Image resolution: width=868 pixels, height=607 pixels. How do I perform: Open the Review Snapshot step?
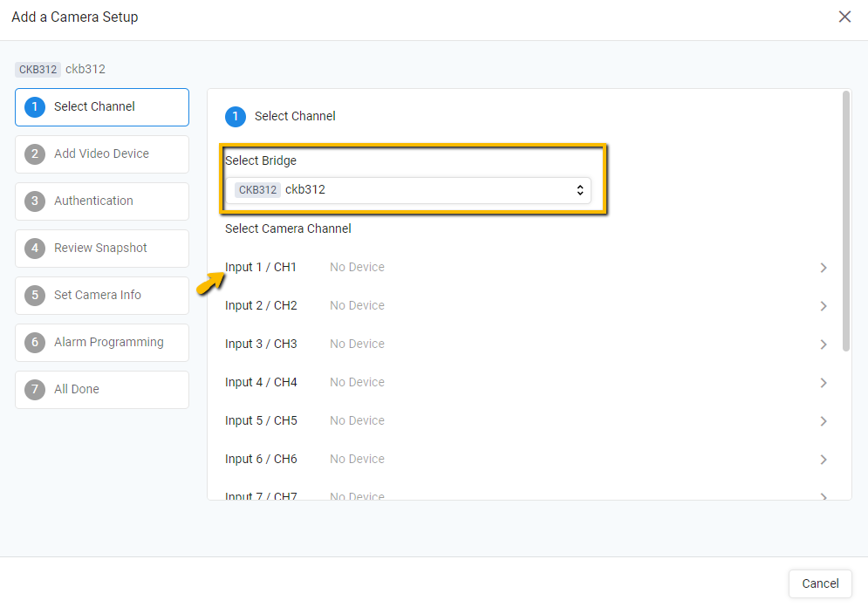(x=102, y=248)
